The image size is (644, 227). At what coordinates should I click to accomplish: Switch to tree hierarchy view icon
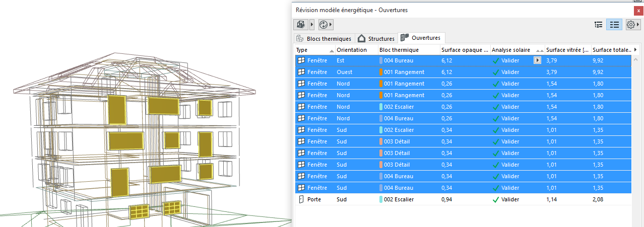(x=599, y=24)
